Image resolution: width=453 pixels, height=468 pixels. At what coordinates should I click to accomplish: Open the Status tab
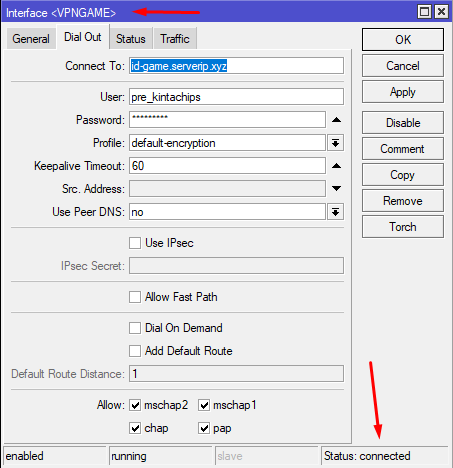[x=131, y=39]
